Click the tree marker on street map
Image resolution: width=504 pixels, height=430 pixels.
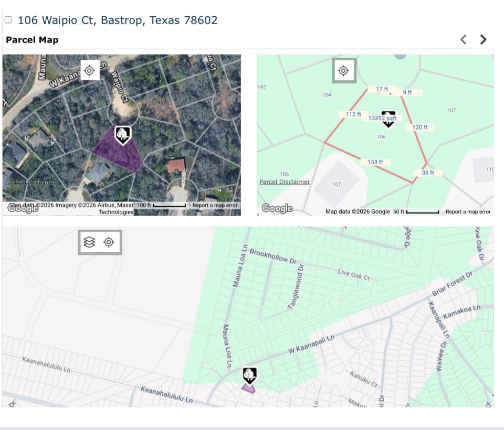[x=249, y=376]
